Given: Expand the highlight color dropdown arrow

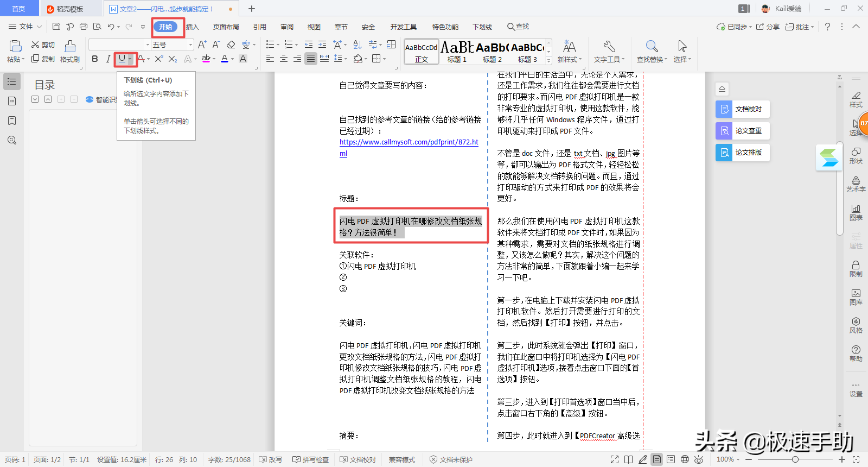Looking at the screenshot, I should (214, 59).
